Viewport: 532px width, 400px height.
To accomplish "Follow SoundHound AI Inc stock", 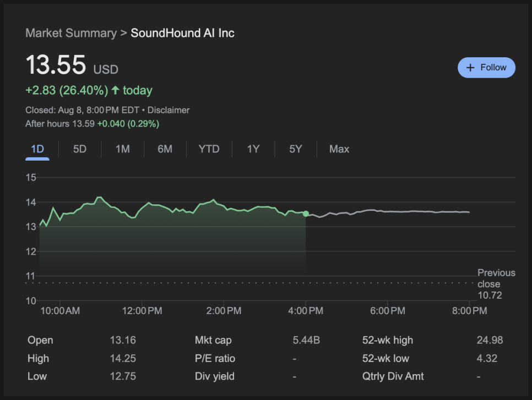I will point(486,68).
